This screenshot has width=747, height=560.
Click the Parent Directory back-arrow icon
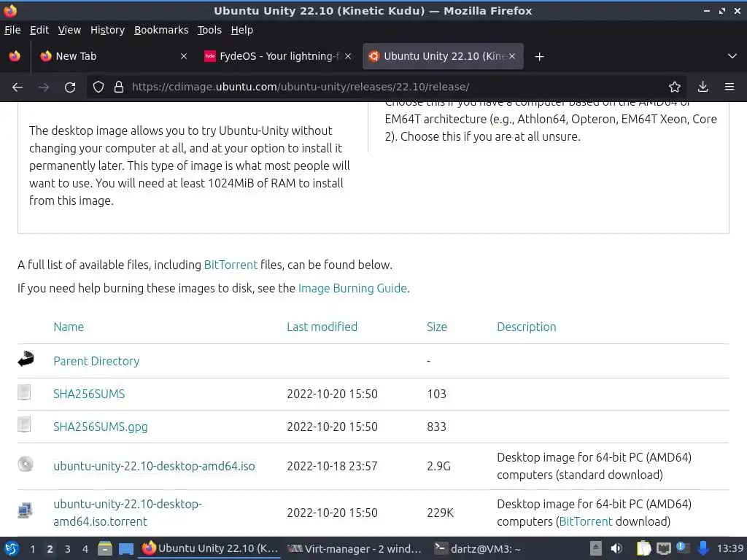(x=26, y=359)
